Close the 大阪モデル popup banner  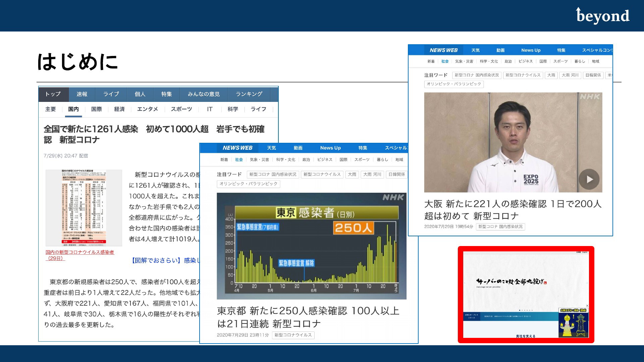pos(587,306)
